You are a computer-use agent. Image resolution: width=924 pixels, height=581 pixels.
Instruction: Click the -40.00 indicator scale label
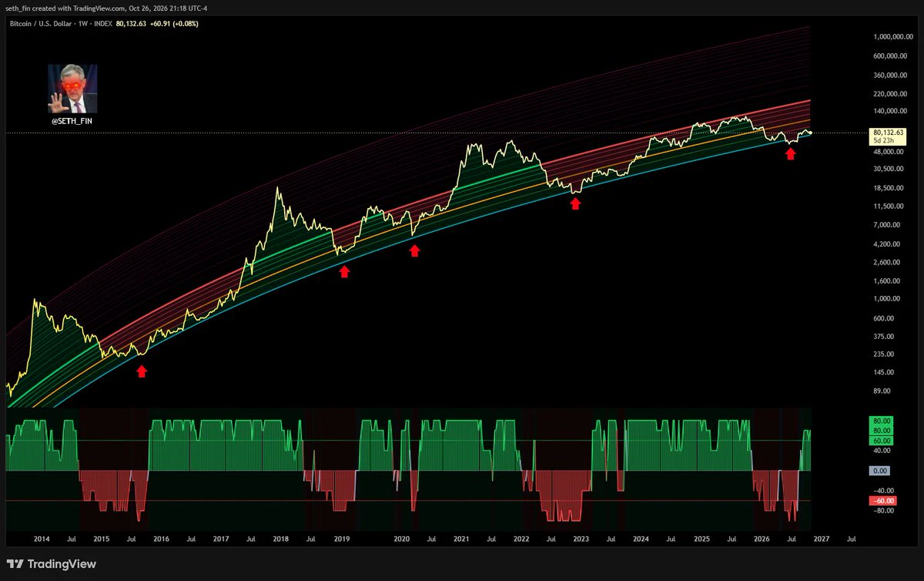(x=882, y=491)
